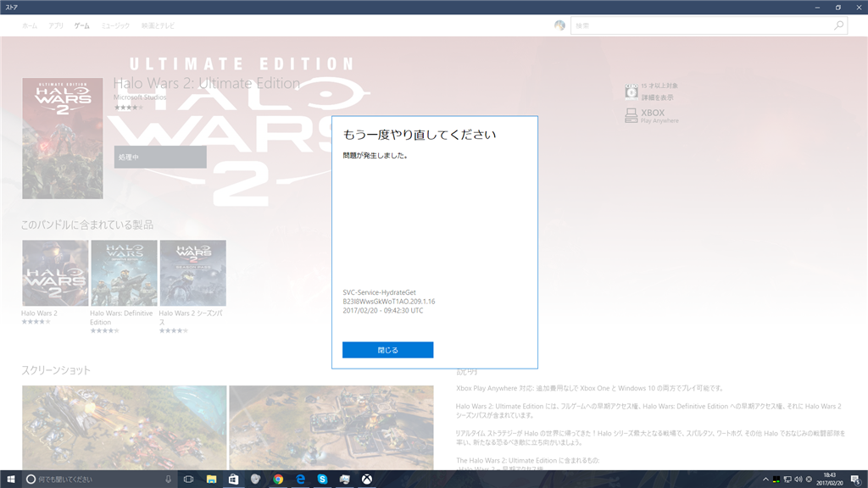Click the このバンドルに含まれている製品 heading
Image resolution: width=868 pixels, height=488 pixels.
click(x=87, y=225)
